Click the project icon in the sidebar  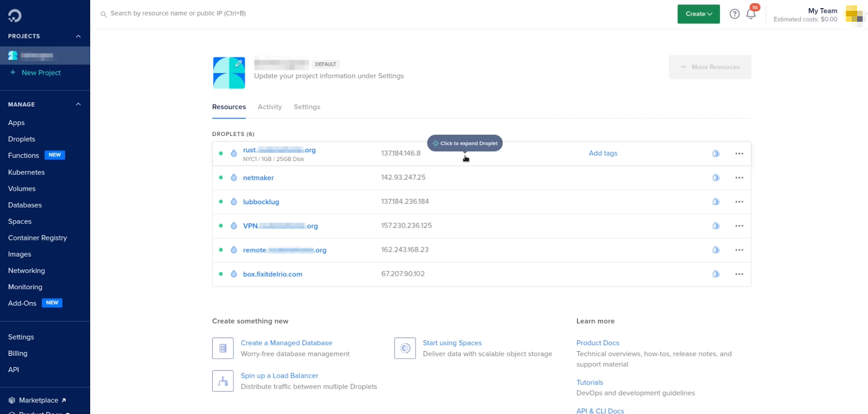pyautogui.click(x=13, y=55)
